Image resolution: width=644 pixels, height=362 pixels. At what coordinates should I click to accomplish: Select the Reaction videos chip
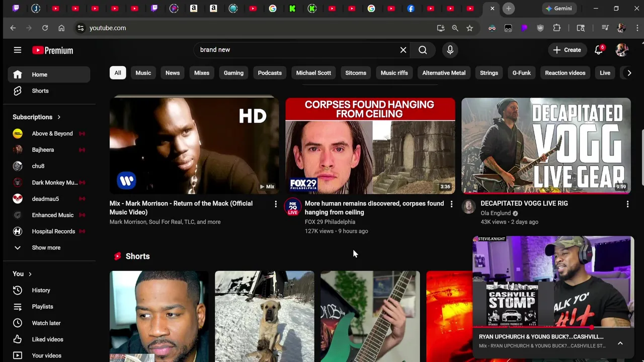(565, 73)
